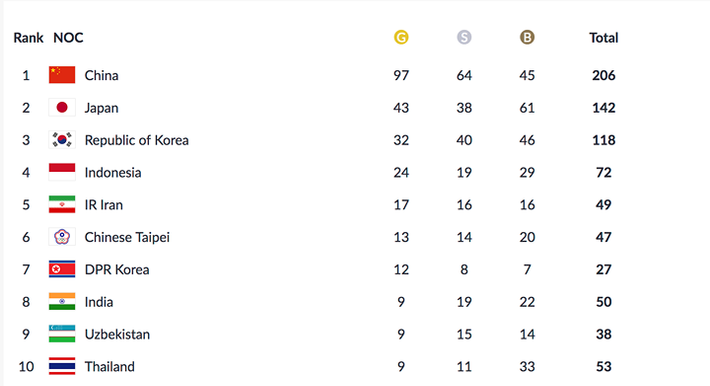The image size is (710, 386).
Task: Click the Thailand flag icon
Action: [x=62, y=366]
